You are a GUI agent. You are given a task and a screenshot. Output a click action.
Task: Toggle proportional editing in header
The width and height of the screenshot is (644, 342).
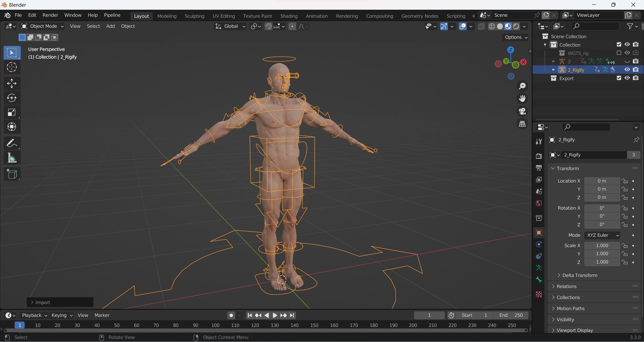coord(292,26)
